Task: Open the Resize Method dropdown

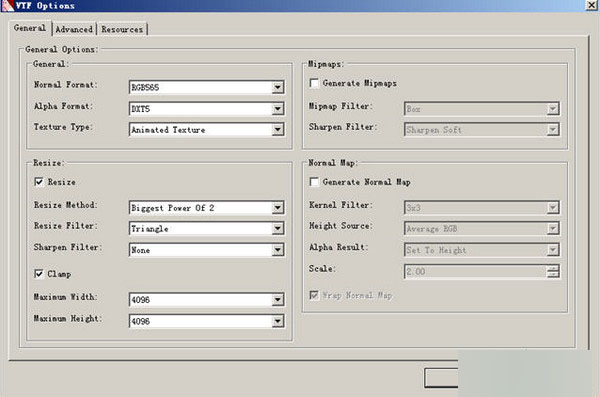Action: (x=207, y=208)
